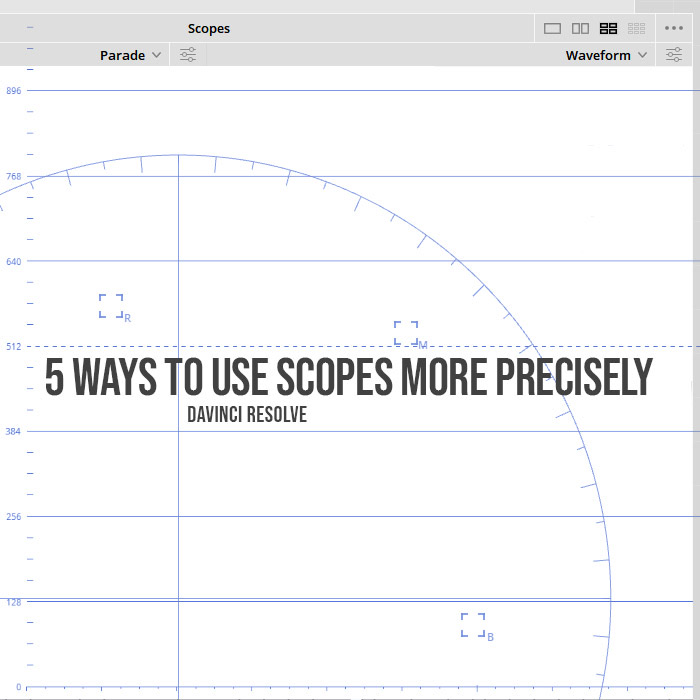The height and width of the screenshot is (700, 700).
Task: Click the 384 scale label
Action: pyautogui.click(x=13, y=432)
